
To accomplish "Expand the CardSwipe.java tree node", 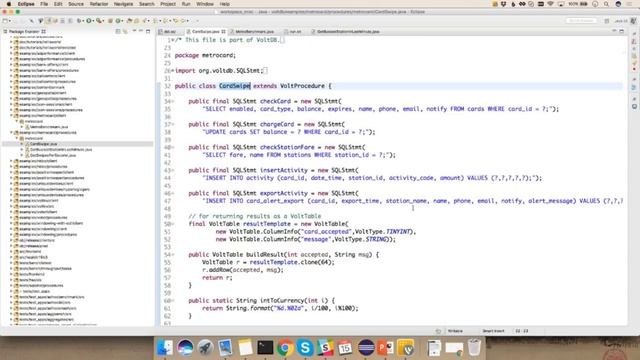I will (22, 144).
